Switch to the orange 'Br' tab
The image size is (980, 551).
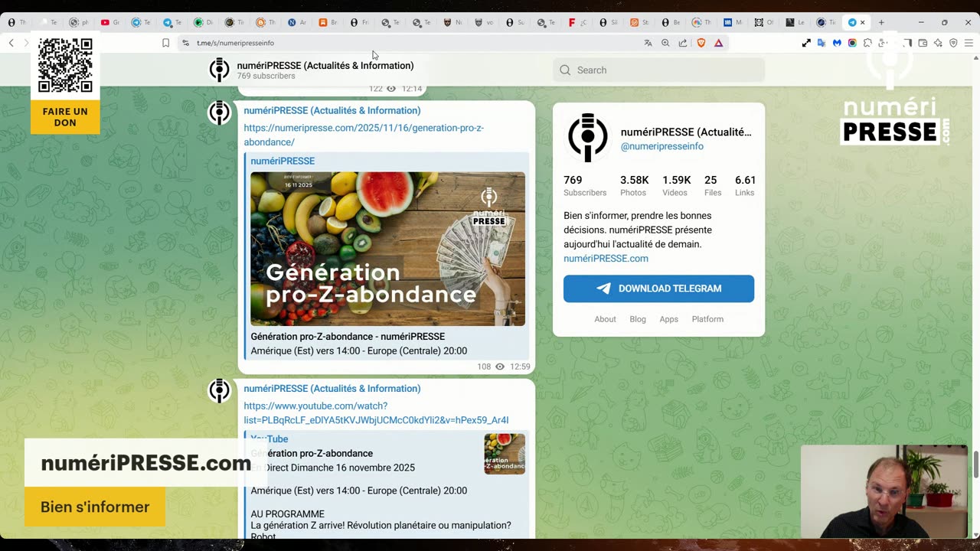point(328,22)
